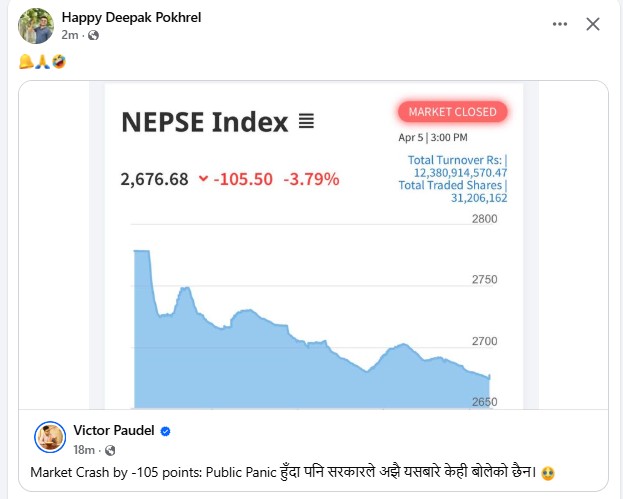Click the 2m post timestamp
The image size is (623, 499).
[69, 36]
